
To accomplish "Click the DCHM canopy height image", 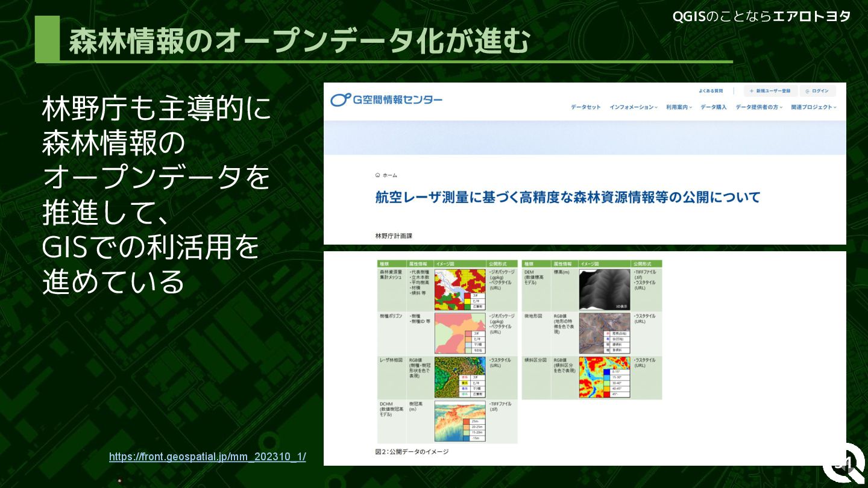I will [460, 422].
